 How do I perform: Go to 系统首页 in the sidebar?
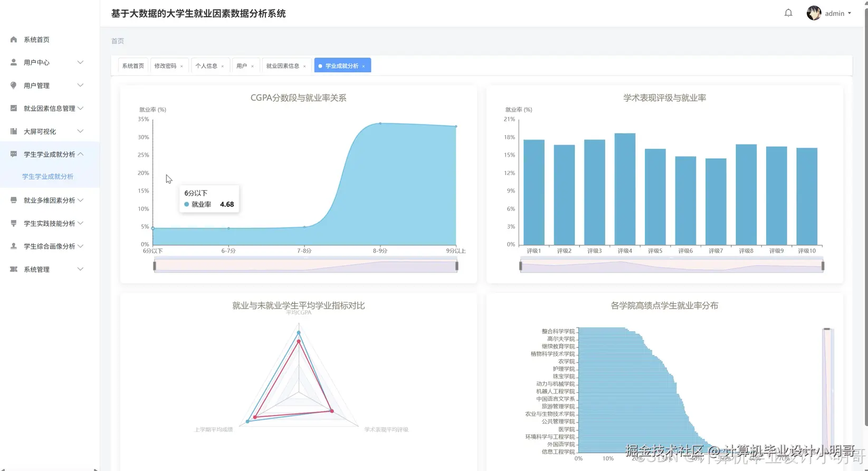tap(36, 40)
